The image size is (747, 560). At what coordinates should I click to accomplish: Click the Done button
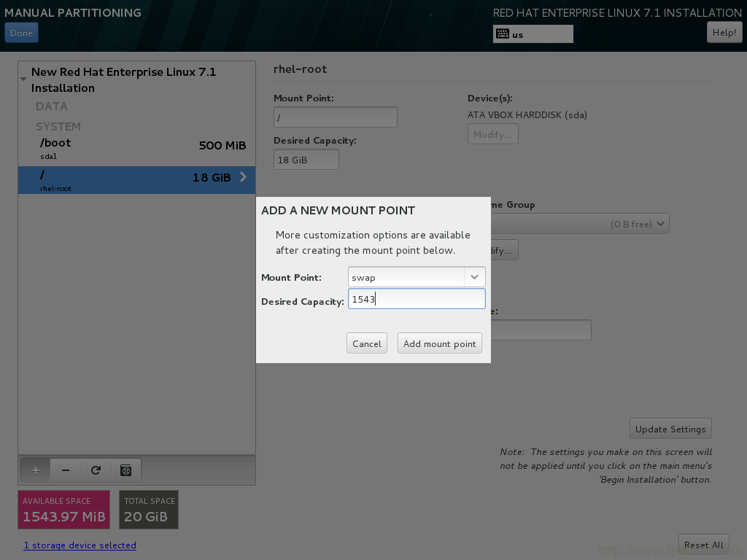click(x=21, y=34)
